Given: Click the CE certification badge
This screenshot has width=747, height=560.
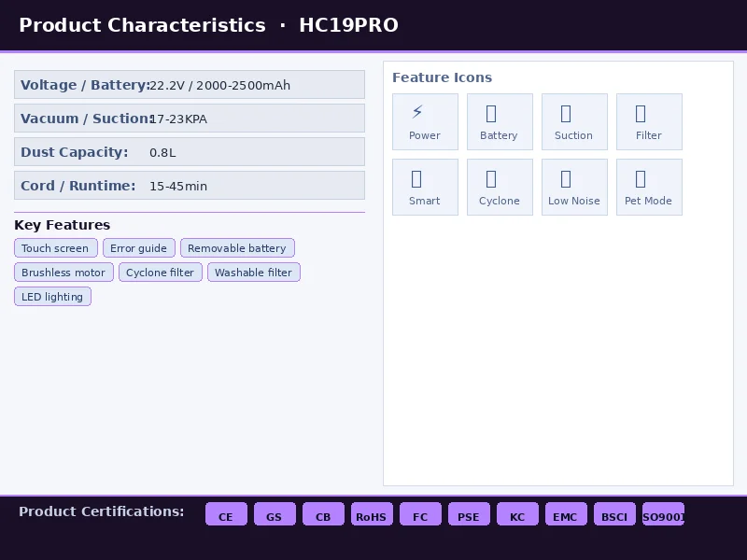Looking at the screenshot, I should [226, 514].
